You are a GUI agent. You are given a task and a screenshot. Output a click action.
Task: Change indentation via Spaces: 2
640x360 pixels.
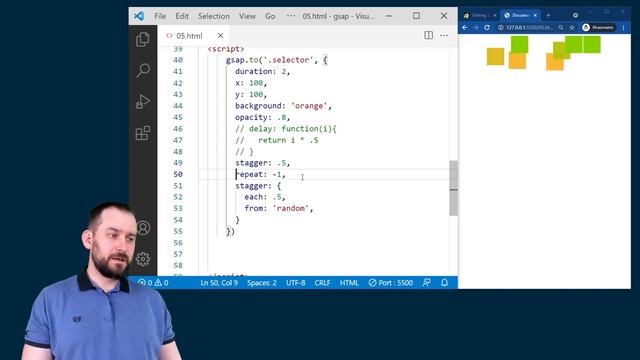click(x=262, y=283)
